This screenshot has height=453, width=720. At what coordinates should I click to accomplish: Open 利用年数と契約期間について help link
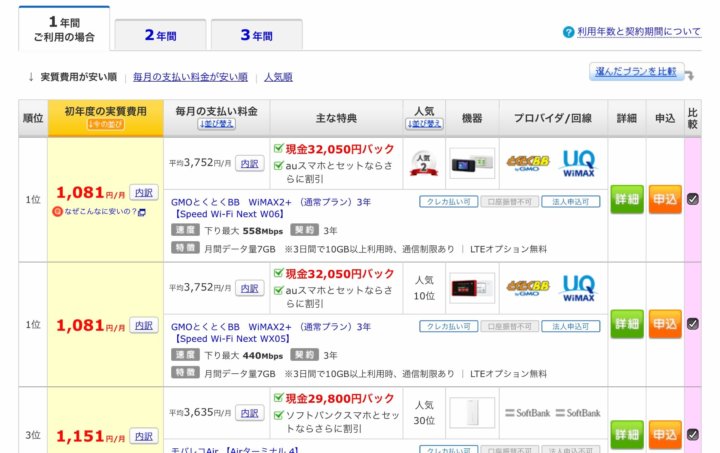coord(639,32)
